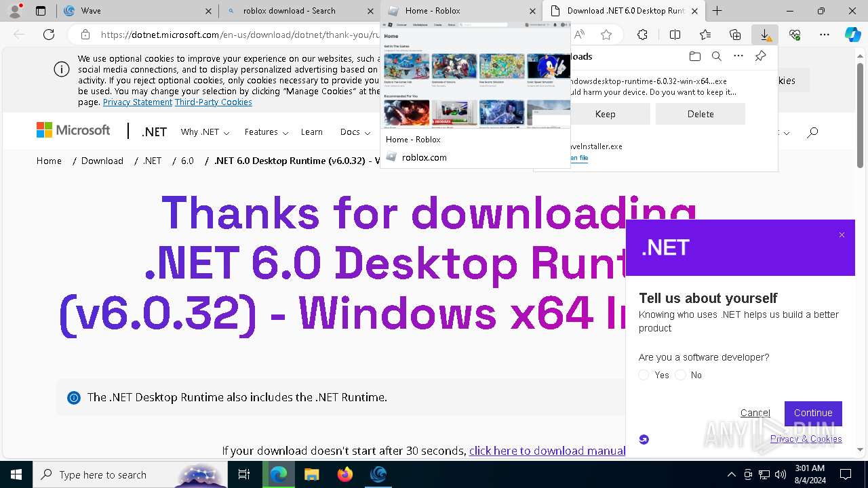Toggle Split screen view icon
The width and height of the screenshot is (868, 488).
(675, 35)
